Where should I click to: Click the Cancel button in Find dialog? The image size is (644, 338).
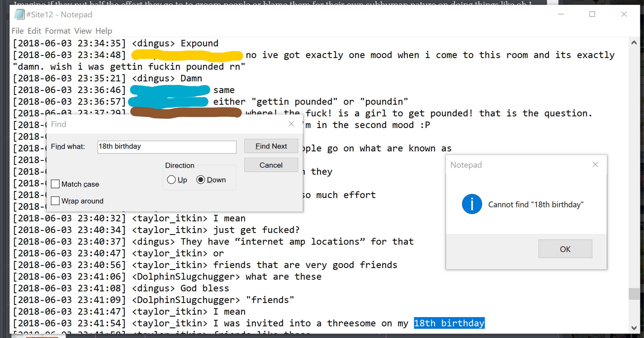pos(271,165)
